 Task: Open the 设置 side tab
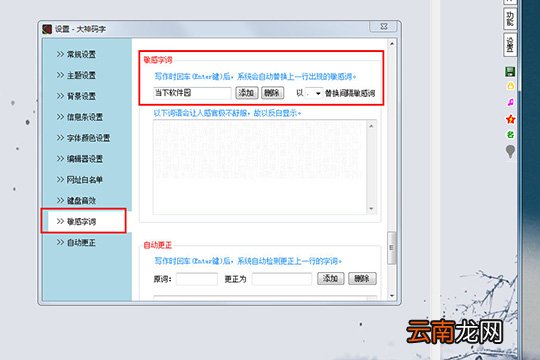click(x=510, y=44)
